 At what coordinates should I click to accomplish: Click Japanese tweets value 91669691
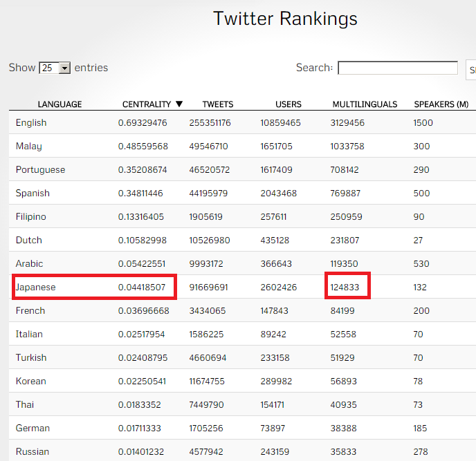208,288
